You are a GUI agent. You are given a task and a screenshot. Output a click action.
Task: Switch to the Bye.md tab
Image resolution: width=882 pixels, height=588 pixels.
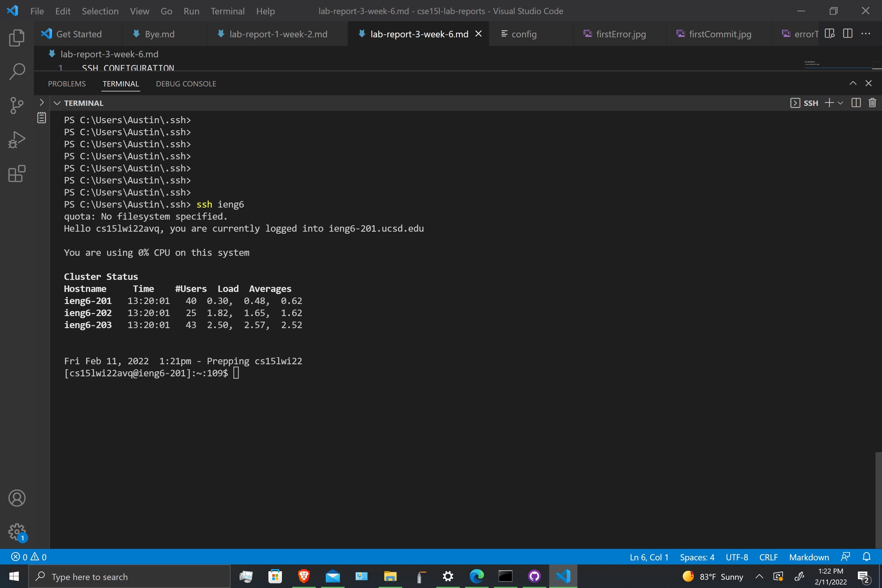pyautogui.click(x=164, y=34)
